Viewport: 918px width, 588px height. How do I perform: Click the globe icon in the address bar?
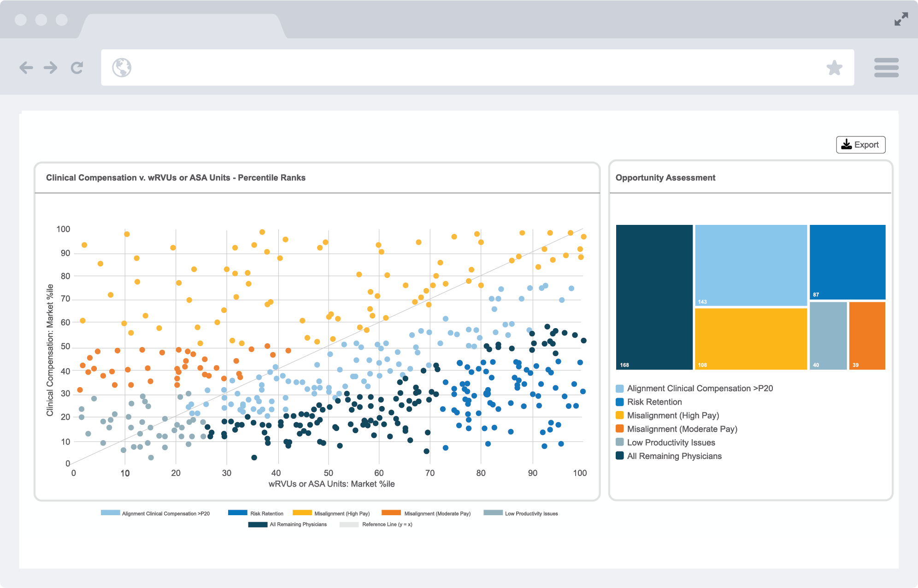point(122,68)
